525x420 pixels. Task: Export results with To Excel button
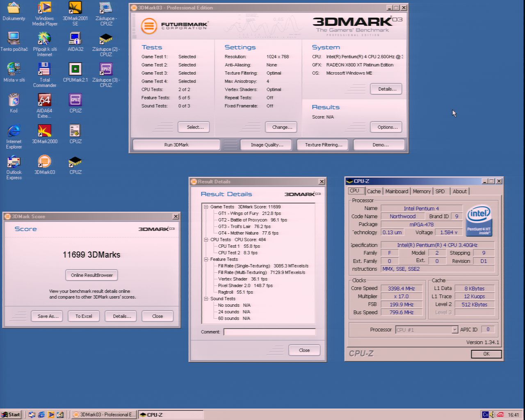(84, 316)
